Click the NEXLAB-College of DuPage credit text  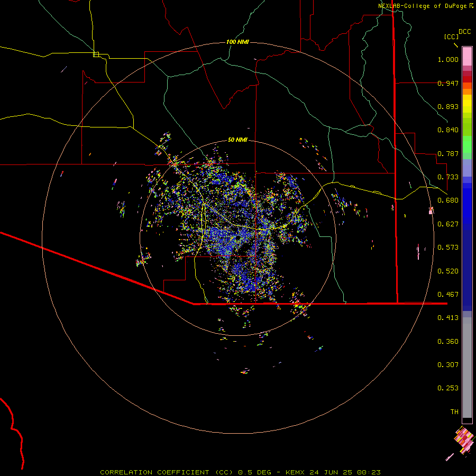click(x=422, y=6)
